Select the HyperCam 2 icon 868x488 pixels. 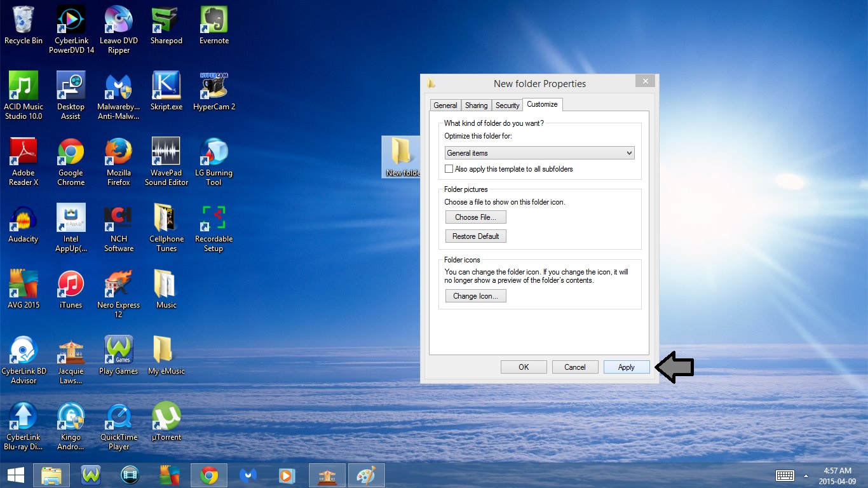(x=214, y=91)
